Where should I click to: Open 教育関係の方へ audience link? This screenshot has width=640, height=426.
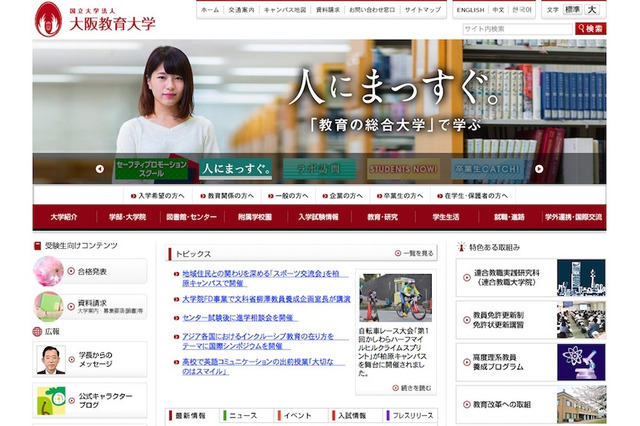pyautogui.click(x=227, y=196)
